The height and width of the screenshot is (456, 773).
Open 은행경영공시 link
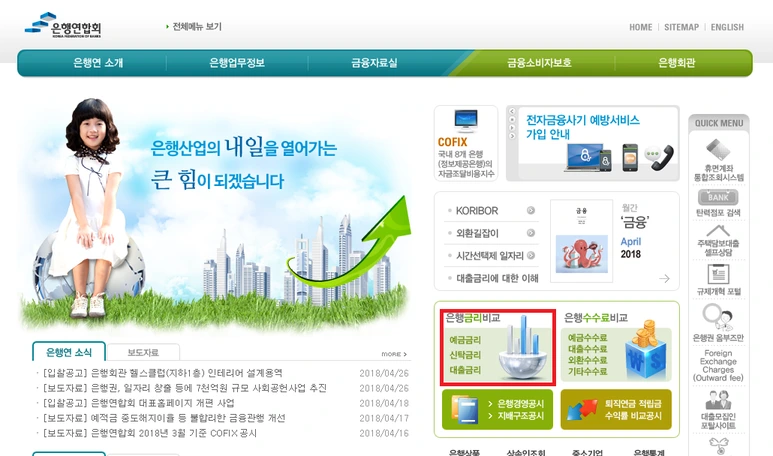click(x=520, y=404)
